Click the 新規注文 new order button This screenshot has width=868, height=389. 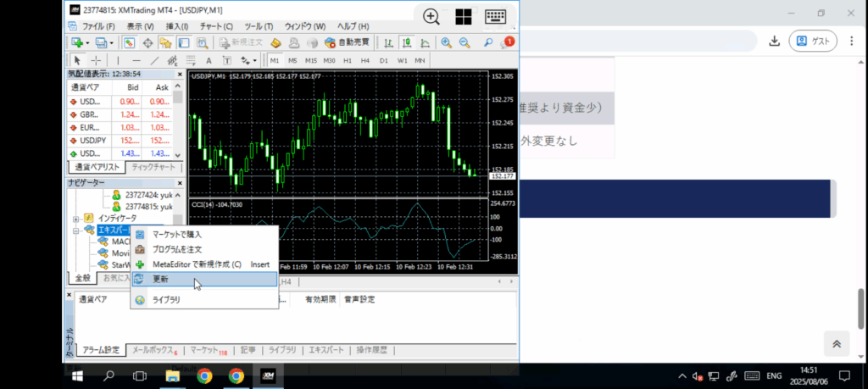(241, 42)
